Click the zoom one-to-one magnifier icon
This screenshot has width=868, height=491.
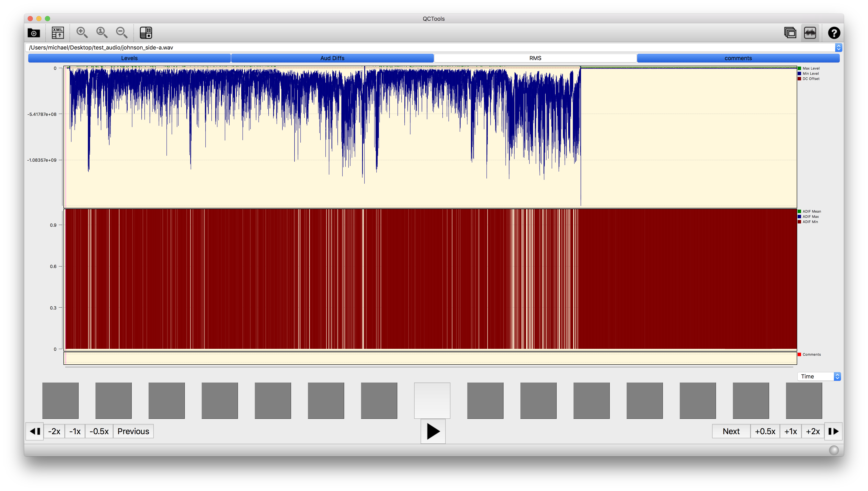[x=102, y=33]
